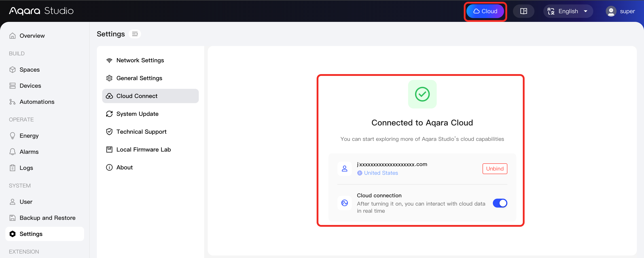
Task: Click the Unbind button
Action: coord(494,169)
